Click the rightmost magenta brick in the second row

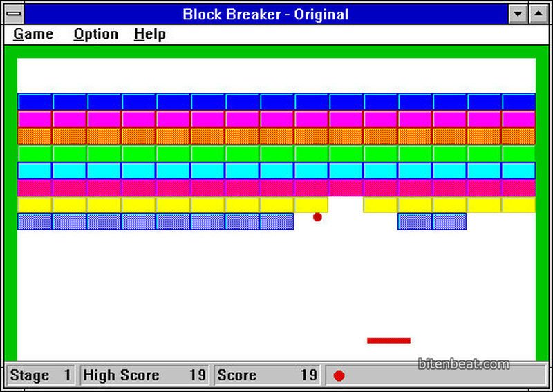pos(518,119)
